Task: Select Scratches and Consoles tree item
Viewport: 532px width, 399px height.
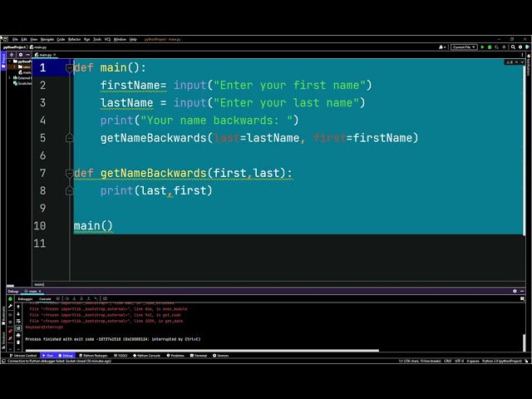Action: [x=22, y=83]
